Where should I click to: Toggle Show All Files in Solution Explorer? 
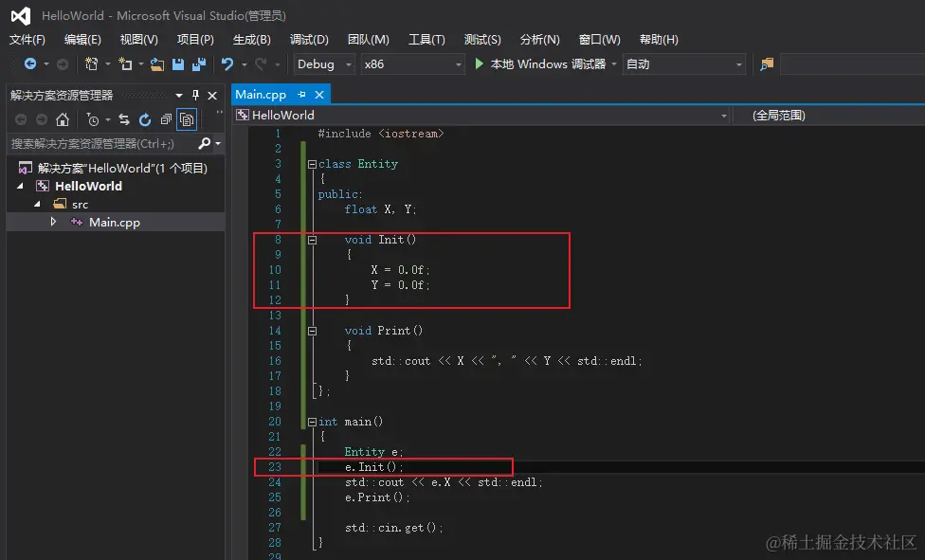(x=187, y=119)
